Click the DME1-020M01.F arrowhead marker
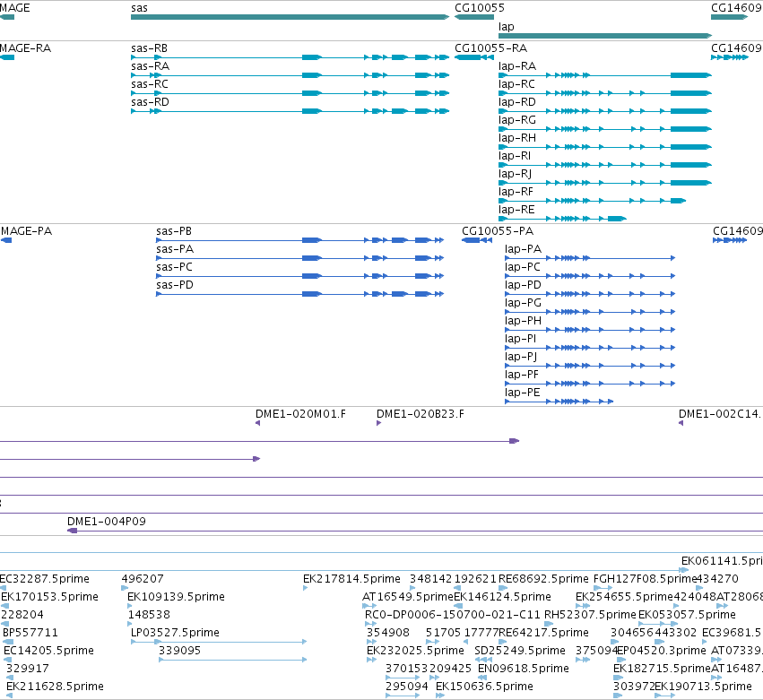 click(x=258, y=423)
